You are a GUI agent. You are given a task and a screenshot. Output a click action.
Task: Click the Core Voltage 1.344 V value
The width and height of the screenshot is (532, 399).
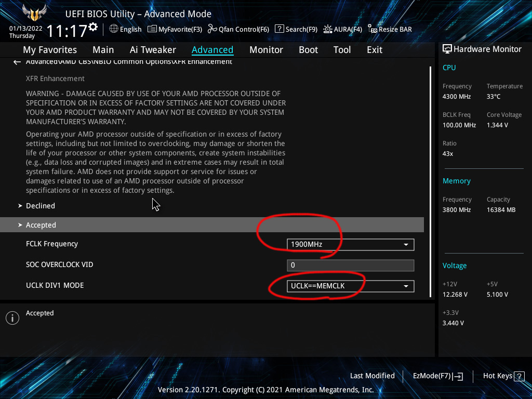coord(497,125)
